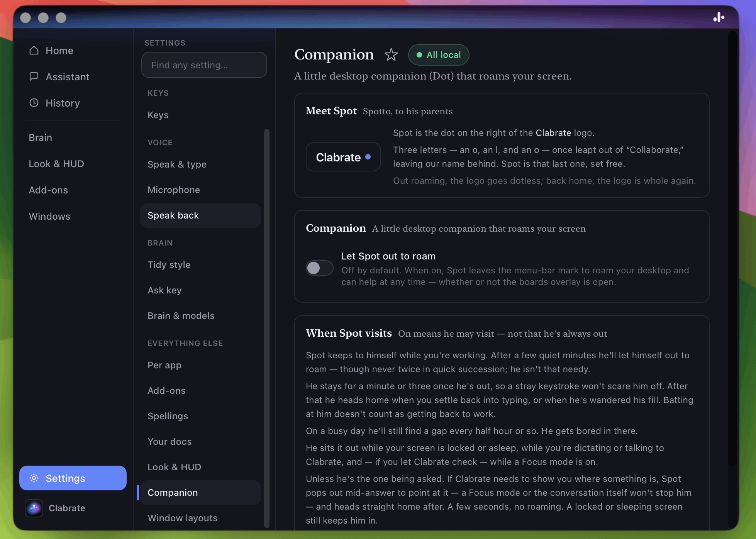Select Your docs settings
The height and width of the screenshot is (539, 756).
point(200,442)
